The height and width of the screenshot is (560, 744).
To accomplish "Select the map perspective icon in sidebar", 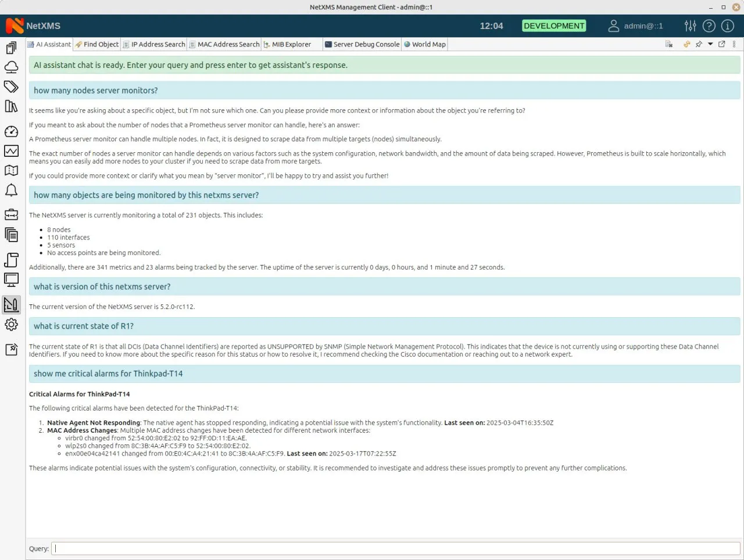I will coord(12,170).
